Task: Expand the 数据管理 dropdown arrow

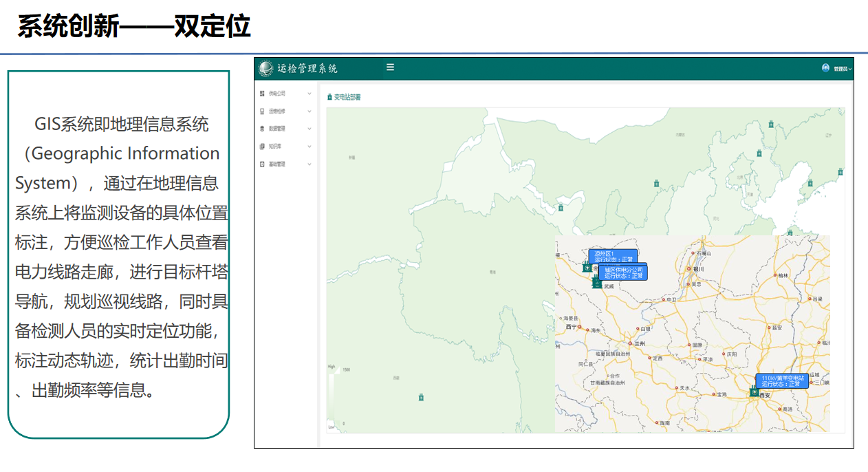Action: 309,129
